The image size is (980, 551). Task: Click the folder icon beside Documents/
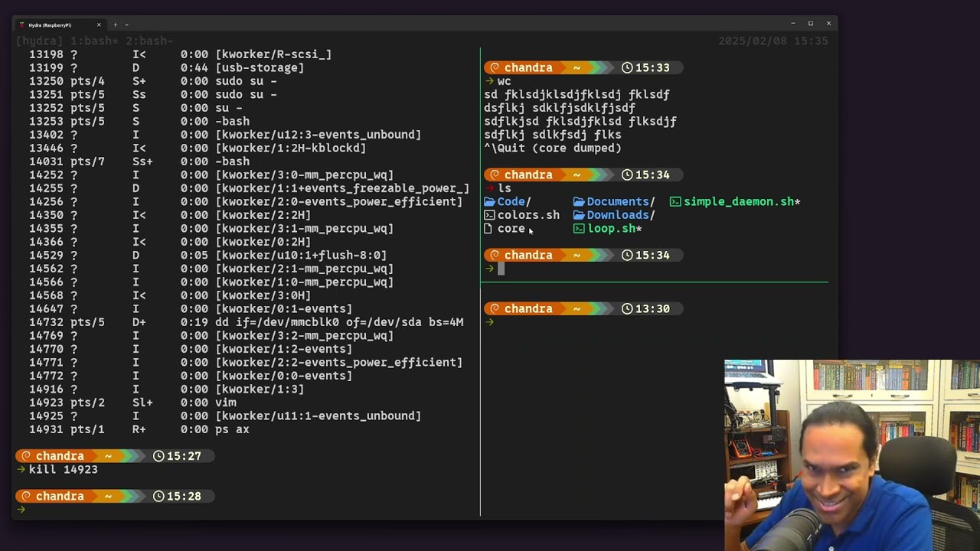579,202
